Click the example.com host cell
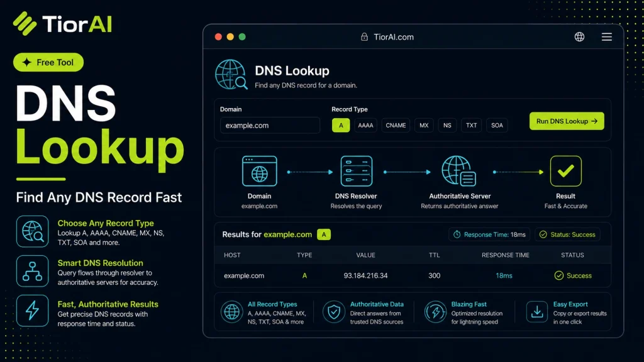Viewport: 644px width, 362px height. click(x=244, y=275)
